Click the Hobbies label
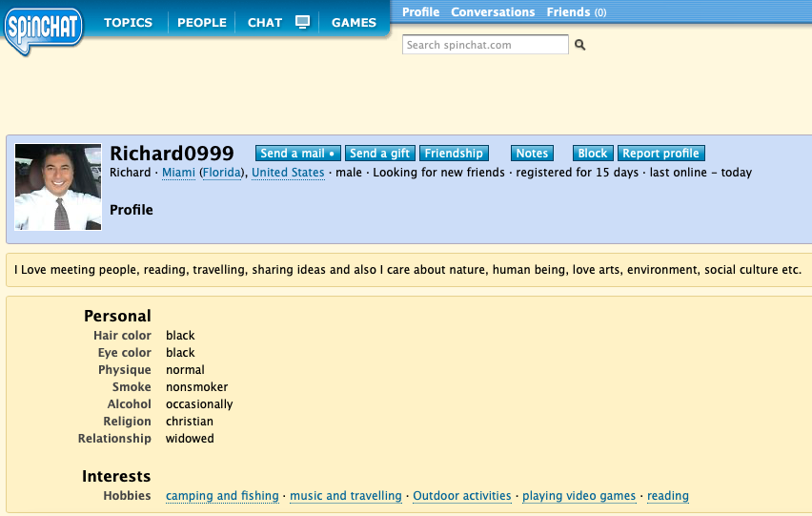 click(x=127, y=496)
